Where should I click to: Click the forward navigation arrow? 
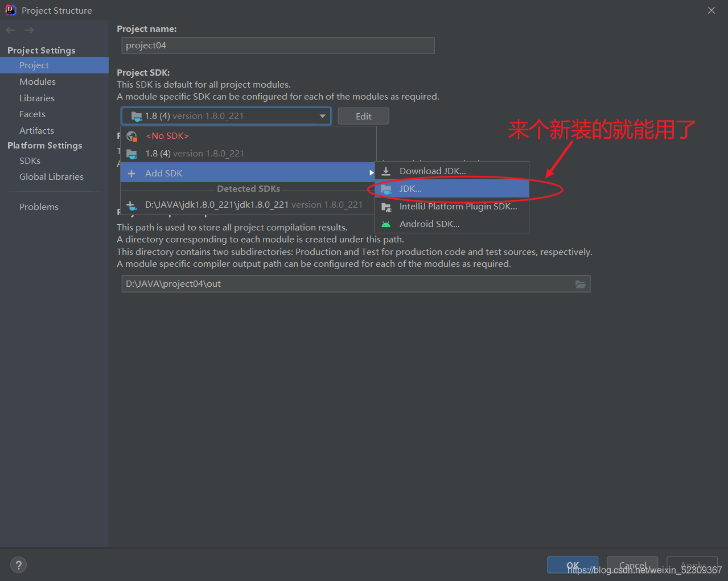29,30
